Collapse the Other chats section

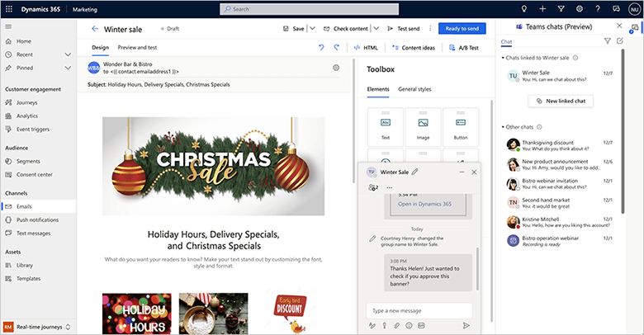(503, 127)
